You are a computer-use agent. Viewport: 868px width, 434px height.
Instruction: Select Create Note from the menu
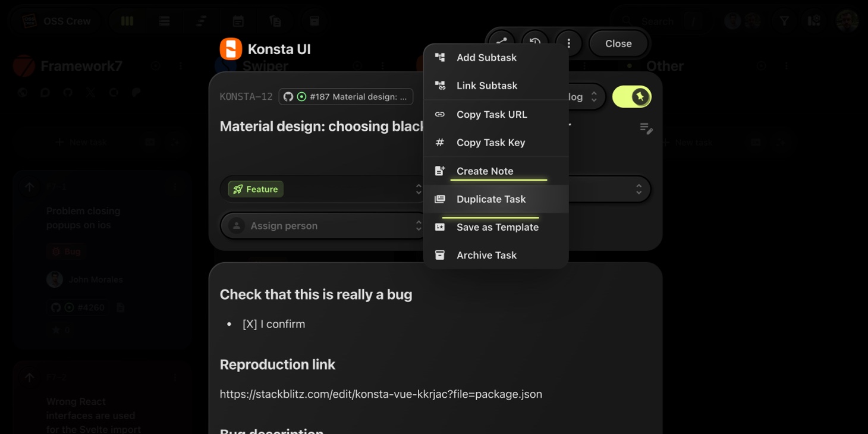485,171
